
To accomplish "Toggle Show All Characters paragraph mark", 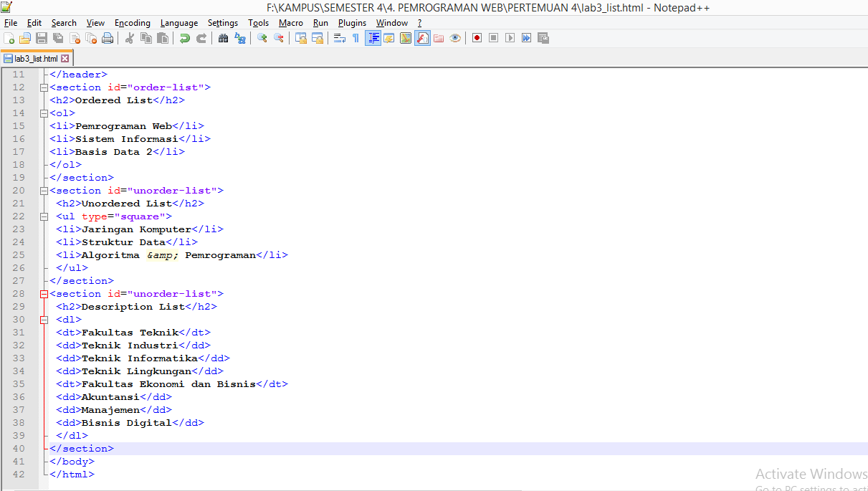I will point(356,38).
